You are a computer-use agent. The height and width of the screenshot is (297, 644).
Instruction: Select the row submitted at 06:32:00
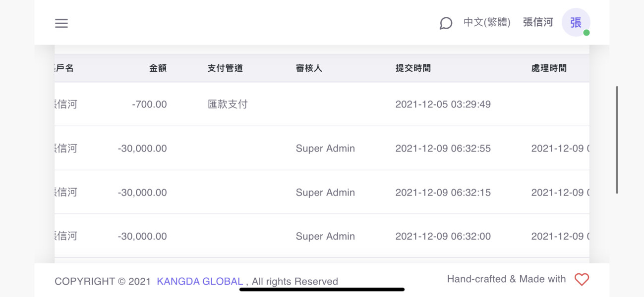point(443,237)
